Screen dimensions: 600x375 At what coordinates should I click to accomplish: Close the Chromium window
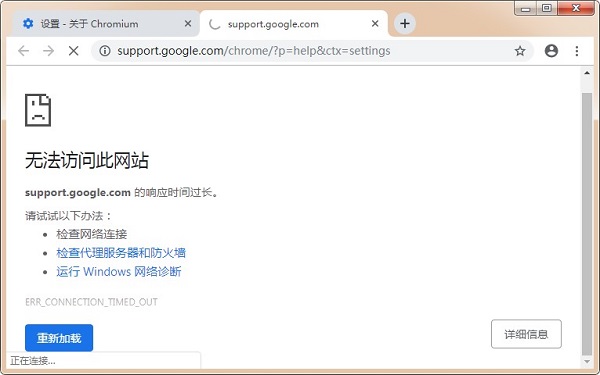[576, 8]
